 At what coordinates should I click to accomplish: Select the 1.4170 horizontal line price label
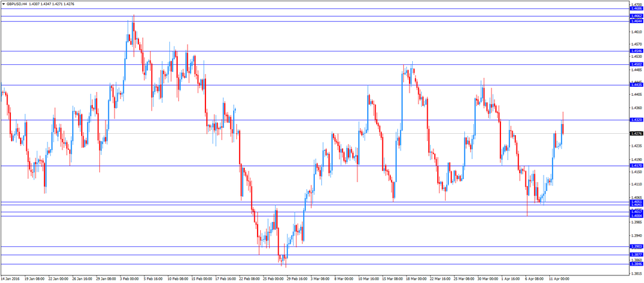click(x=637, y=166)
